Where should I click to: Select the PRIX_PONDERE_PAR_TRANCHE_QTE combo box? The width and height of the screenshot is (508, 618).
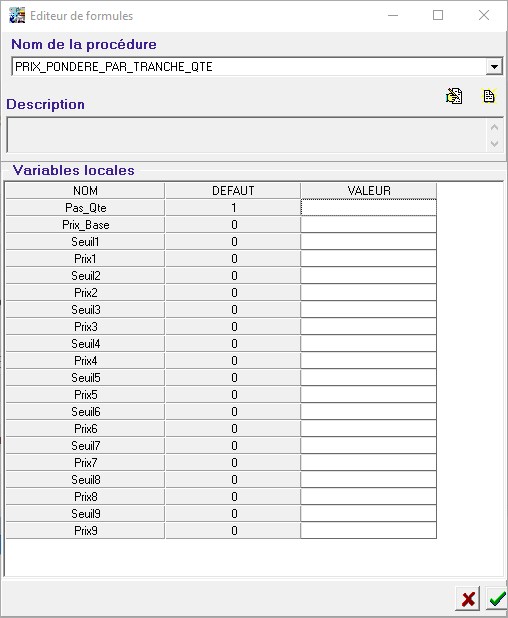tap(257, 67)
